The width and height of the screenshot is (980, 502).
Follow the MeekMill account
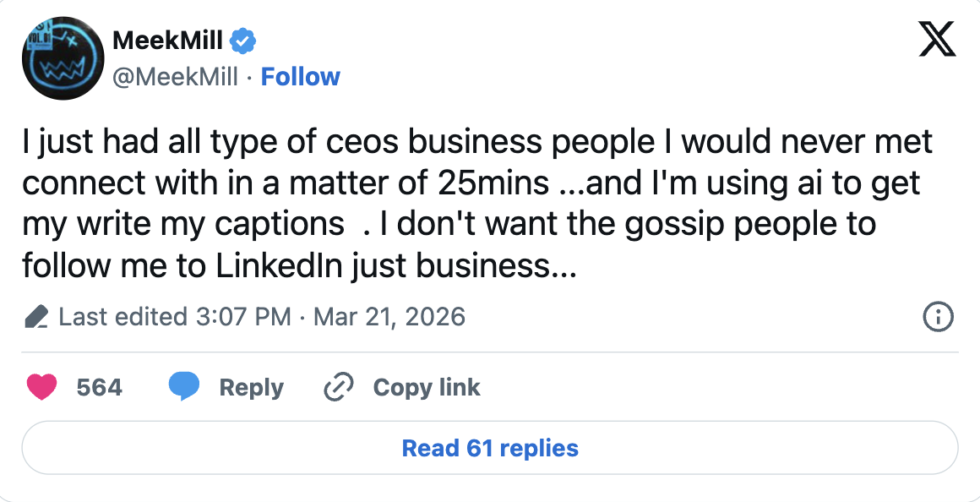[300, 77]
